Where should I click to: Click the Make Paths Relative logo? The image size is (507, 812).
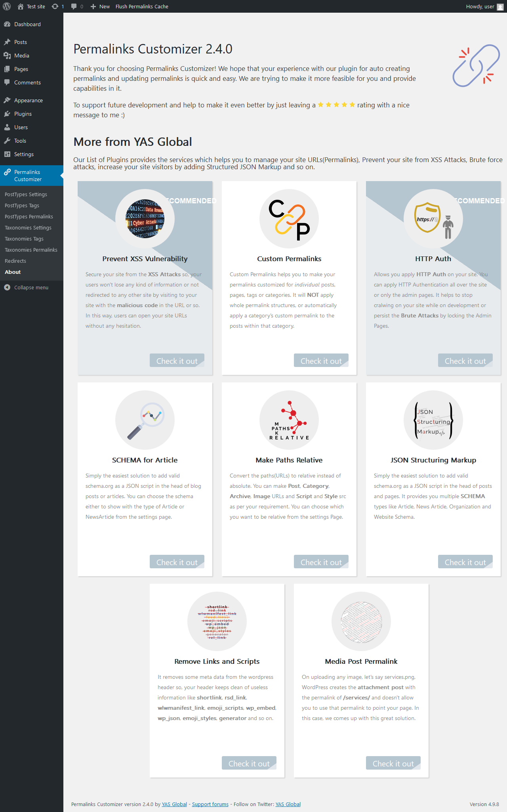289,420
